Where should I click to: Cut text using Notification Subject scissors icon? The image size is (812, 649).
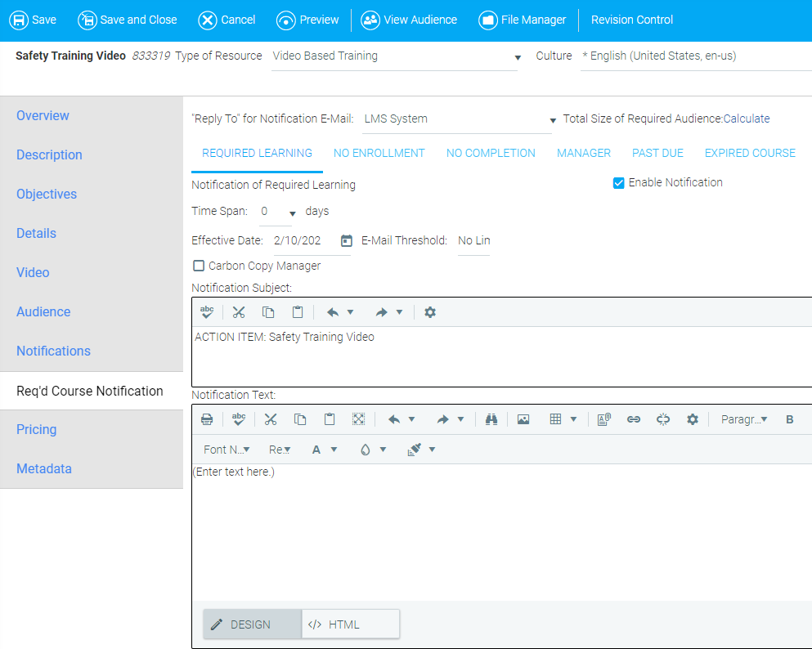(239, 312)
